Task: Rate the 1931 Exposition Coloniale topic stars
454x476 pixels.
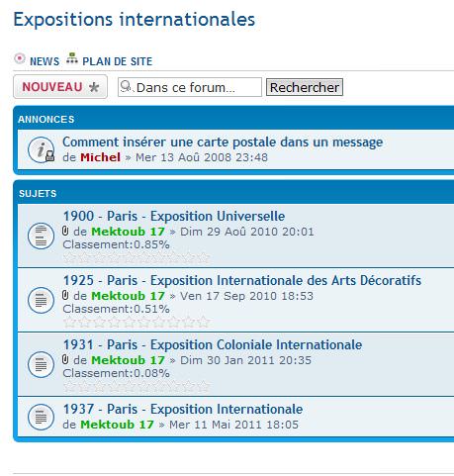Action: click(136, 386)
